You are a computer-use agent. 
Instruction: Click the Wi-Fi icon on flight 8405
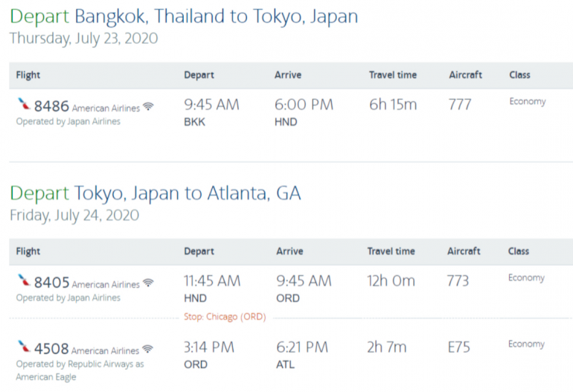point(149,283)
